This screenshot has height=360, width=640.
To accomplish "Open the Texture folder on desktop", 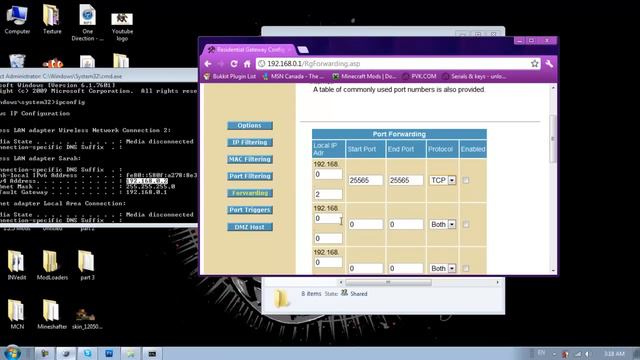I will coord(52,19).
